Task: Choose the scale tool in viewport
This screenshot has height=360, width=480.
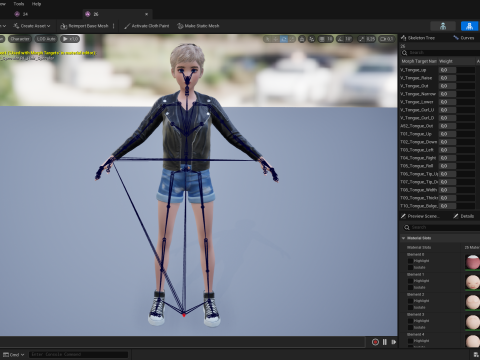Action: click(x=292, y=39)
